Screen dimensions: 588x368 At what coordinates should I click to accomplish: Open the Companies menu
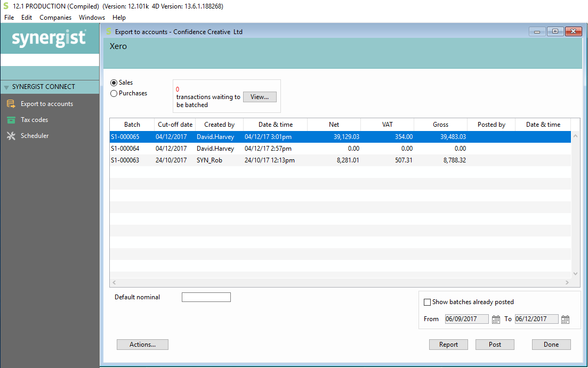[x=55, y=18]
